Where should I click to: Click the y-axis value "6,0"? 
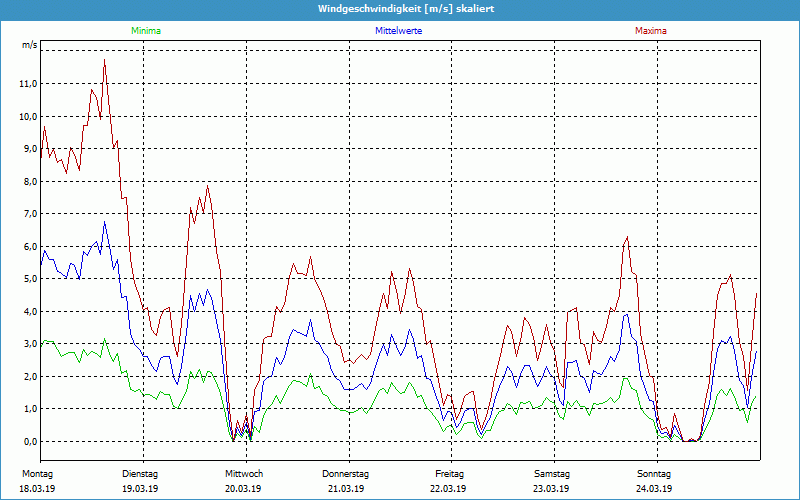coord(30,246)
